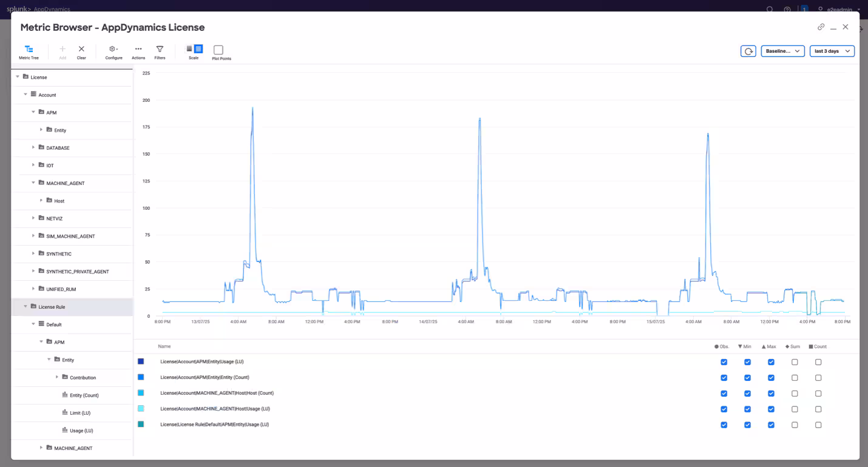Uncheck Obs. for MACHINE_AGENT Host Count row
Image resolution: width=868 pixels, height=467 pixels.
(x=724, y=394)
